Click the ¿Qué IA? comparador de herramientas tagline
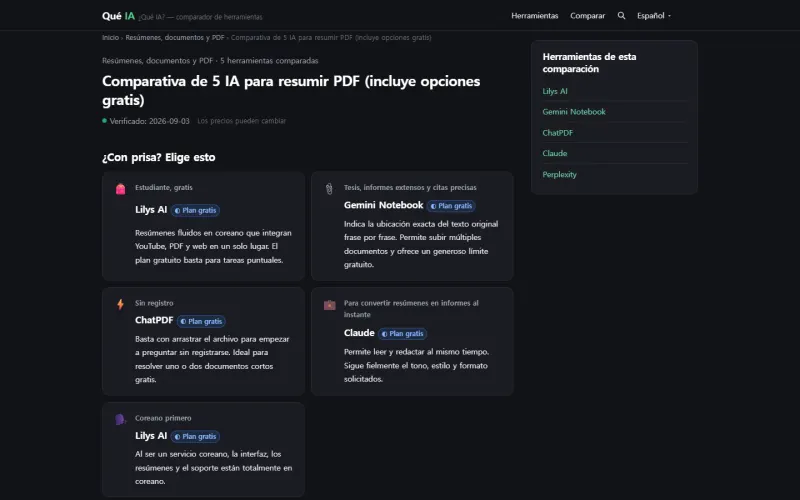Screen dimensions: 800x500 point(201,17)
